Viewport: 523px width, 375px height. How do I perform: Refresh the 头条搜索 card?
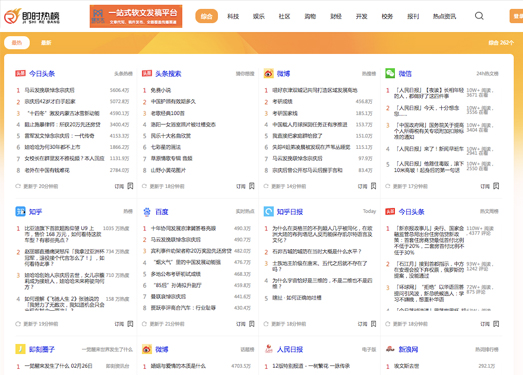[x=144, y=186]
